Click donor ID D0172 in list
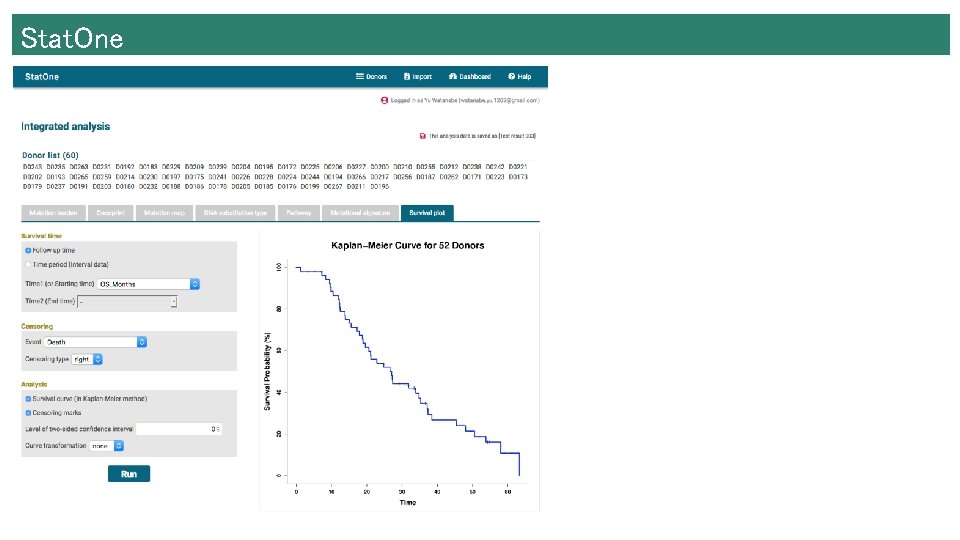This screenshot has width=960, height=540. [x=287, y=167]
